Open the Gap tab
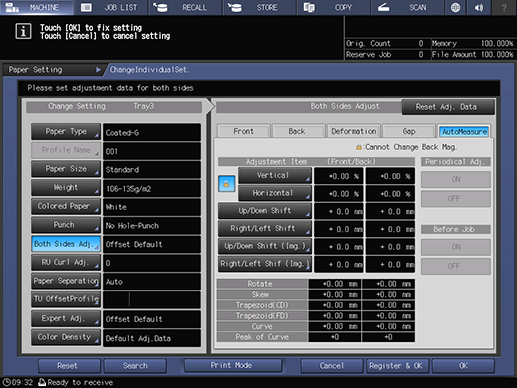The height and width of the screenshot is (388, 517). click(x=409, y=131)
